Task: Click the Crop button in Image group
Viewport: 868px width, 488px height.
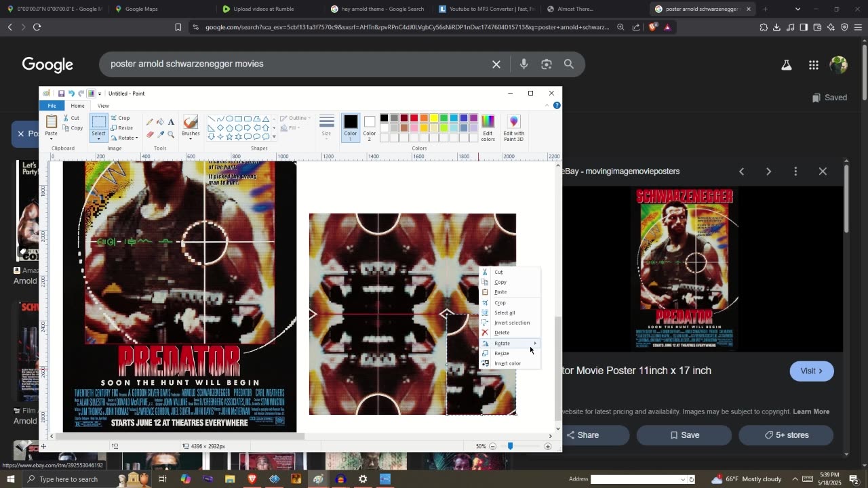Action: click(x=120, y=118)
